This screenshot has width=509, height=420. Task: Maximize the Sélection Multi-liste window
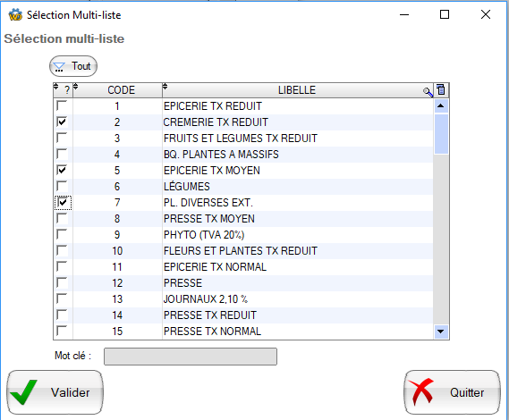[x=445, y=14]
